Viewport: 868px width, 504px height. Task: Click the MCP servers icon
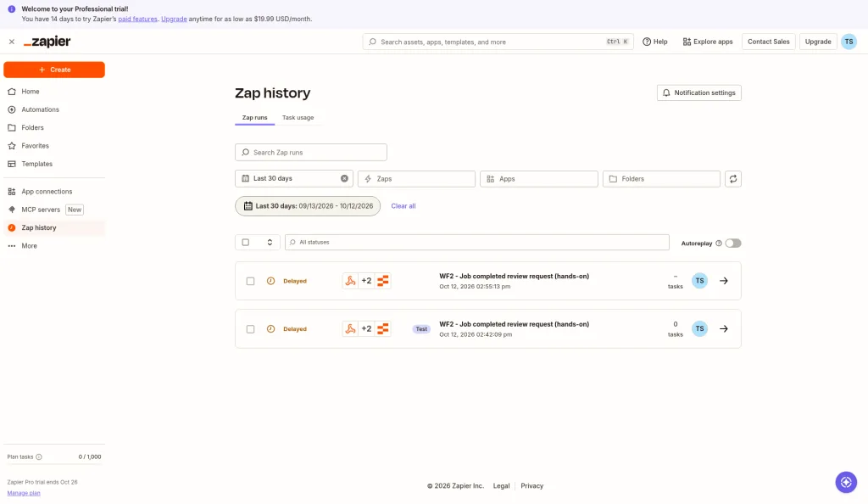pos(12,210)
